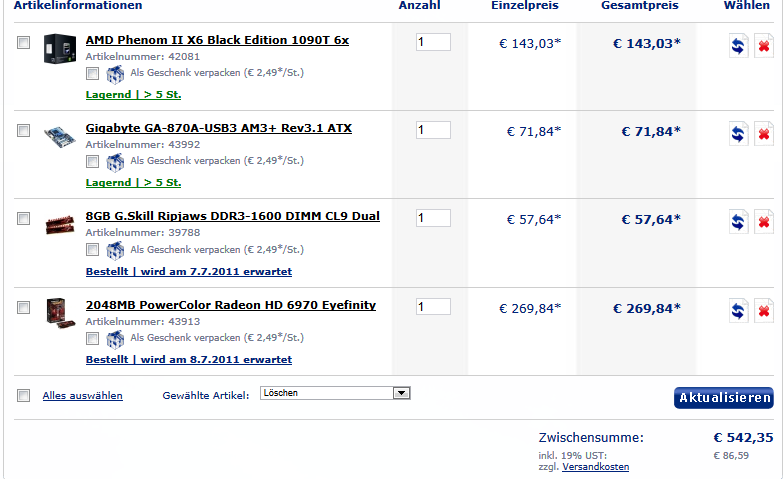Viewport: 783px width, 479px height.
Task: Open AMD Phenom II processor box thumbnail
Action: 59,48
